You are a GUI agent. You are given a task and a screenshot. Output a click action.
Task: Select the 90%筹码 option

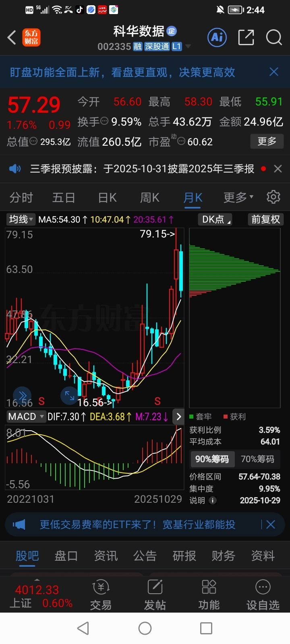(x=212, y=459)
